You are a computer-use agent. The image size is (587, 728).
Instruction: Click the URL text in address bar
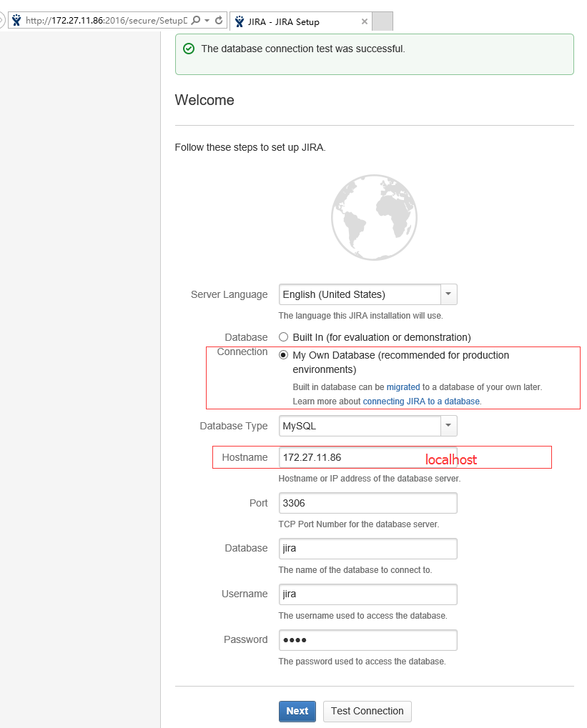tap(107, 21)
